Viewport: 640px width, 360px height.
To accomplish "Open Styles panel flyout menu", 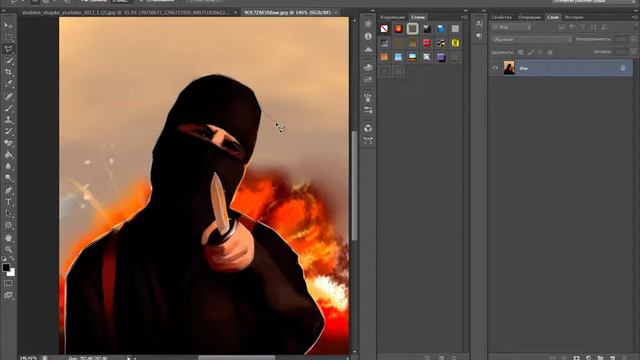I will (x=464, y=17).
